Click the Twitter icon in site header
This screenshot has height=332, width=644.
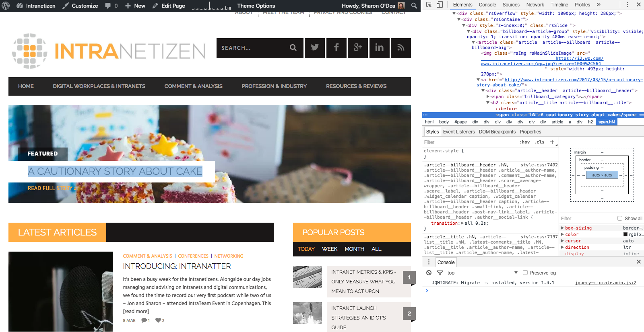click(315, 48)
